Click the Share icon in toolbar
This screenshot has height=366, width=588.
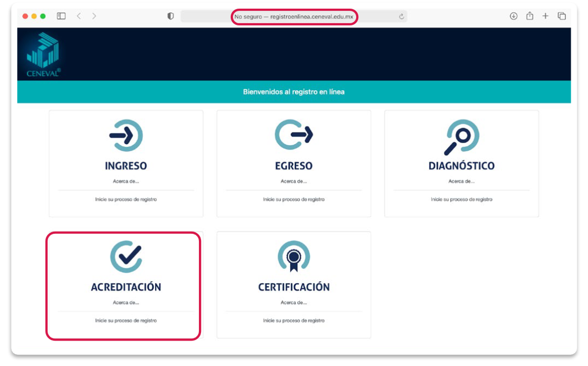coord(530,16)
